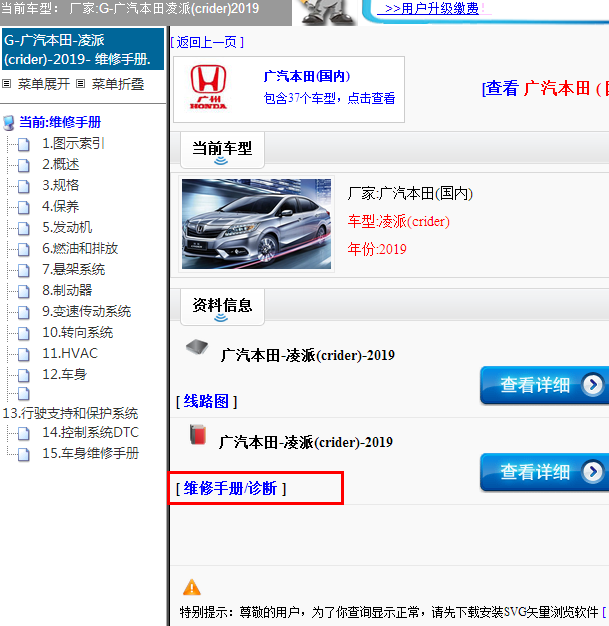Click page icon beside 14.控制系统DTC
Image resolution: width=609 pixels, height=626 pixels.
pos(24,433)
